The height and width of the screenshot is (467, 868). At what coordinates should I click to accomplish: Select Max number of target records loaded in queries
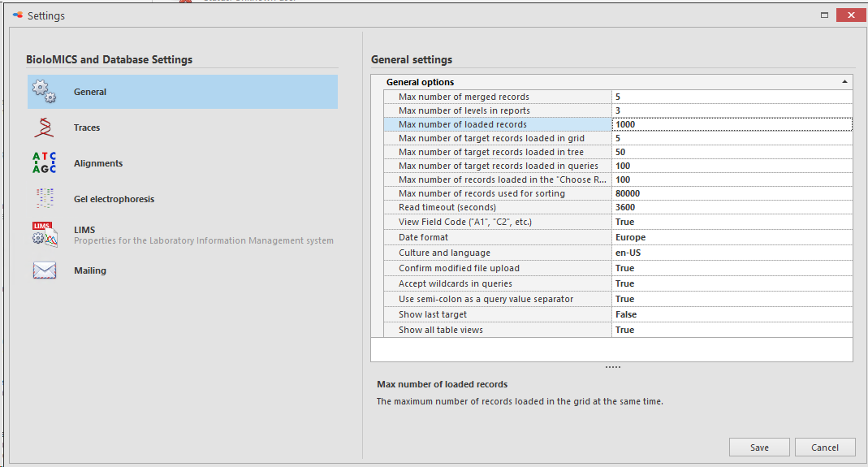[618, 166]
